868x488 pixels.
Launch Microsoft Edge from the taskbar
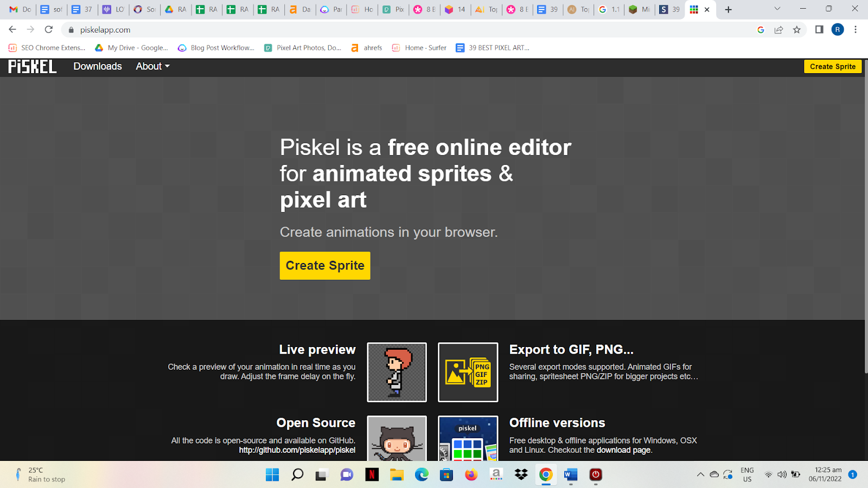tap(422, 475)
